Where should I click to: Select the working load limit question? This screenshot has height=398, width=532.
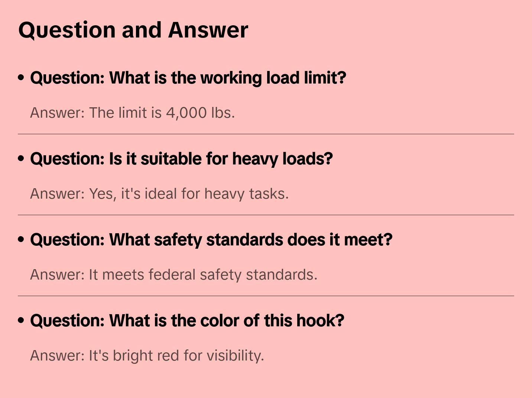(188, 78)
